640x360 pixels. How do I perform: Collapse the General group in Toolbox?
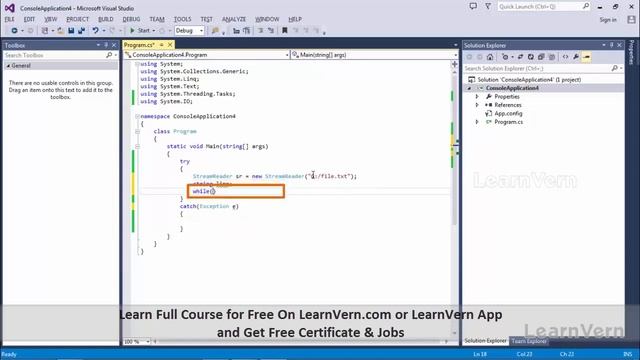click(x=8, y=66)
